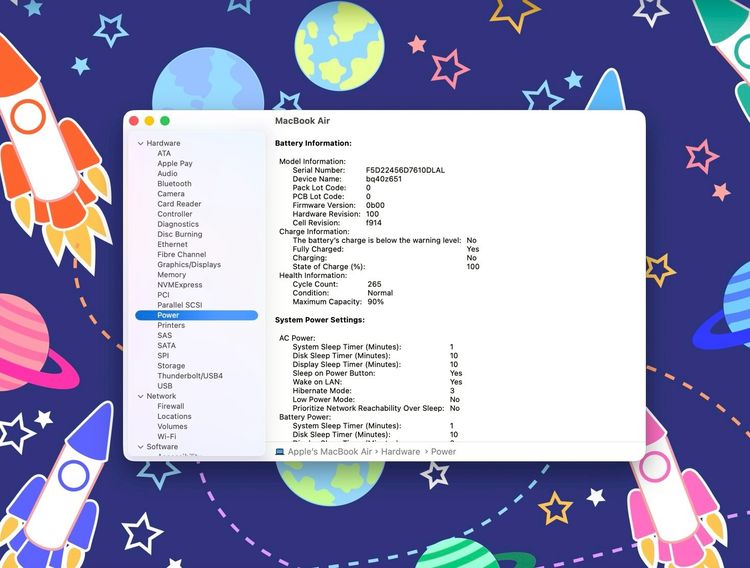Open Printers in the sidebar
This screenshot has width=750, height=568.
pos(171,325)
